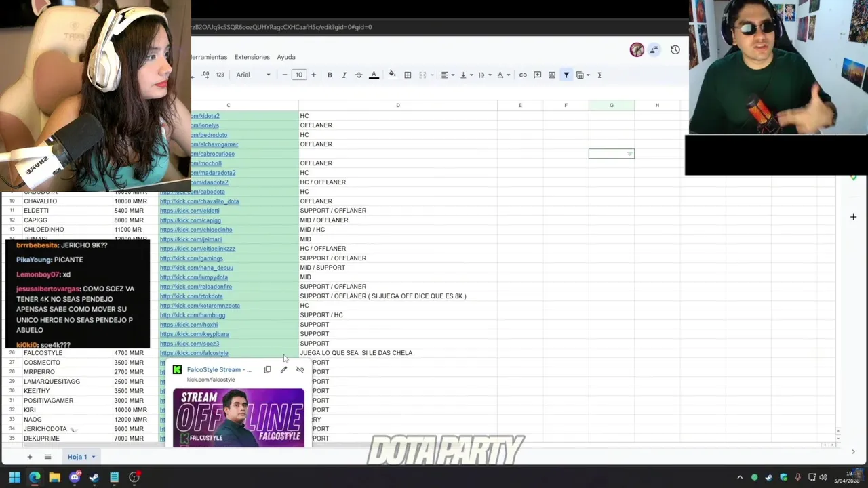The image size is (868, 488).
Task: Click the insert chart icon
Action: (552, 75)
